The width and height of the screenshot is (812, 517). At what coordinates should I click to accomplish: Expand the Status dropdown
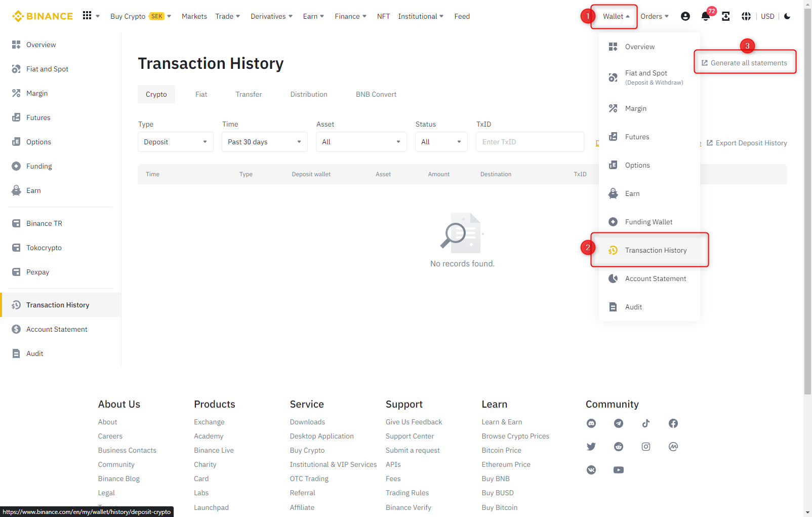(x=441, y=142)
